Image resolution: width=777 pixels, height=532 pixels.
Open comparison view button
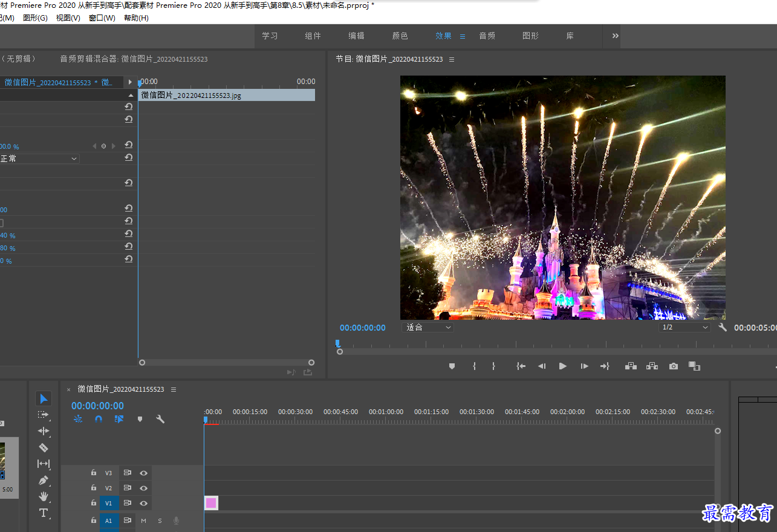tap(694, 366)
